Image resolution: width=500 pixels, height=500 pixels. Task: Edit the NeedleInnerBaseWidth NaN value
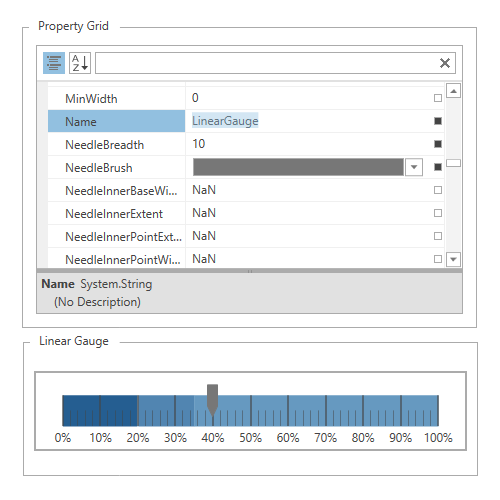tap(204, 190)
